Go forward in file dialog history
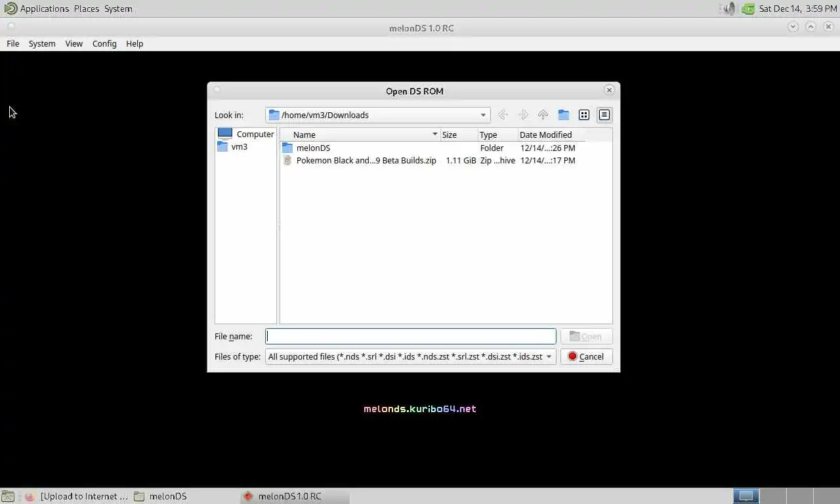Image resolution: width=840 pixels, height=504 pixels. pyautogui.click(x=523, y=115)
